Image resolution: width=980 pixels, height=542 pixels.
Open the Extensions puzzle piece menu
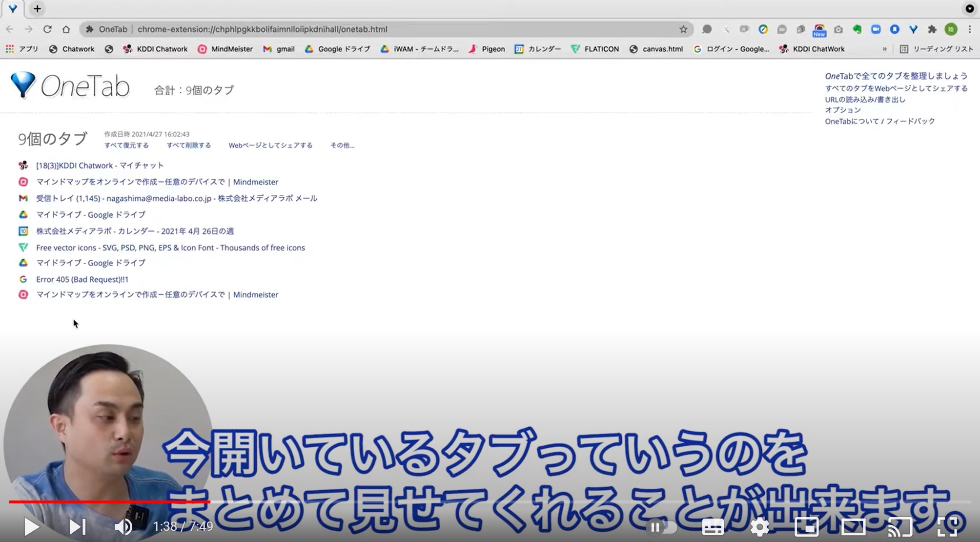coord(932,29)
